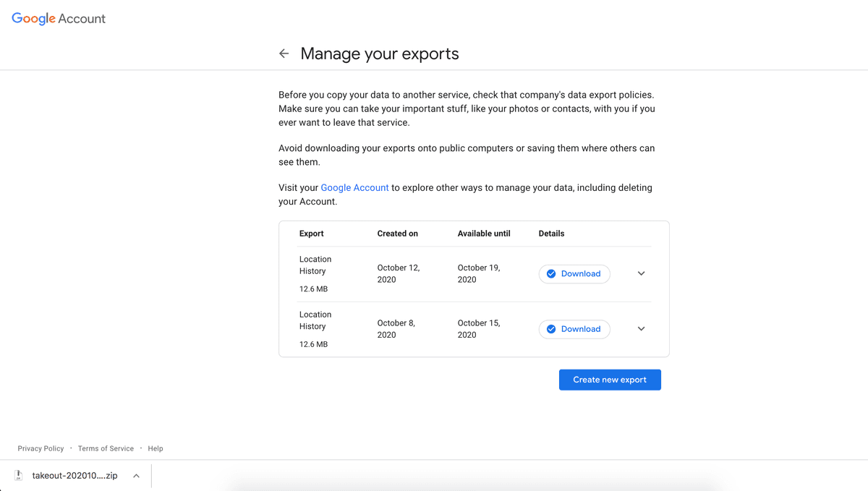868x491 pixels.
Task: Click the zip file icon in downloads bar
Action: coord(19,476)
